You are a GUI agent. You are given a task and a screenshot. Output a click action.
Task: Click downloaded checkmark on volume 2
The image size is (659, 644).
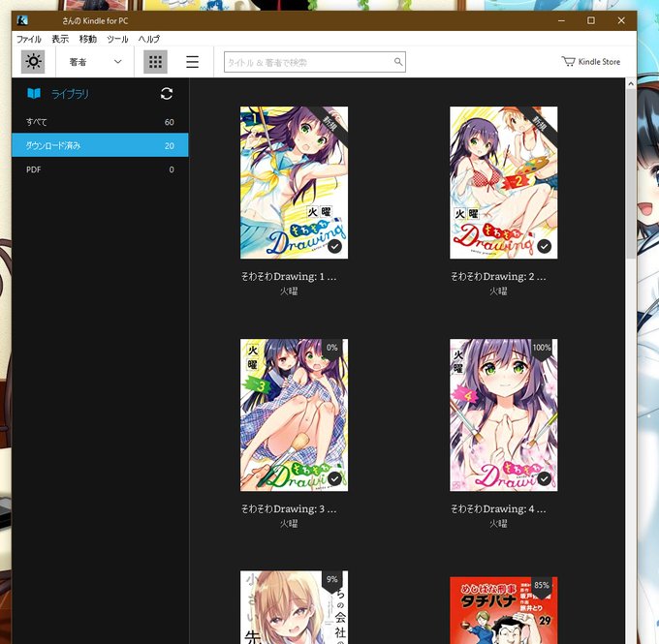545,246
